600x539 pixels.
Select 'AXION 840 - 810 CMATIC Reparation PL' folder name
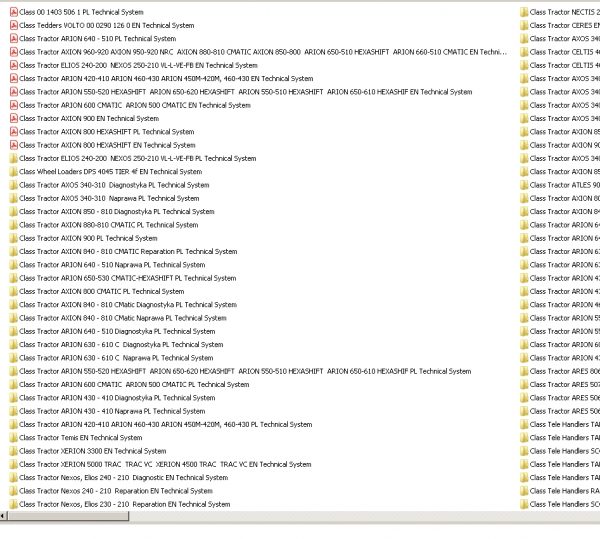point(128,252)
